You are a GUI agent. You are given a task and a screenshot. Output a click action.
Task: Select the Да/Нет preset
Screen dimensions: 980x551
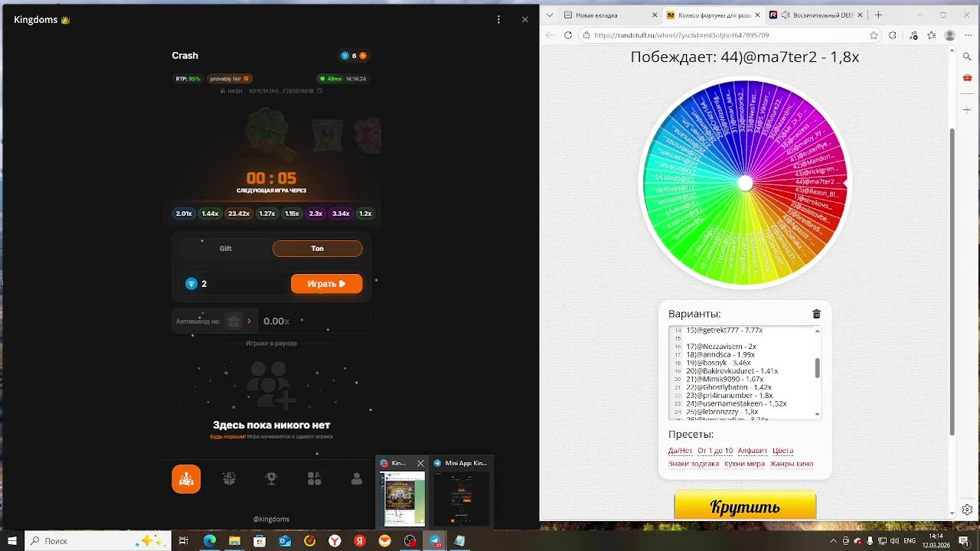(680, 451)
